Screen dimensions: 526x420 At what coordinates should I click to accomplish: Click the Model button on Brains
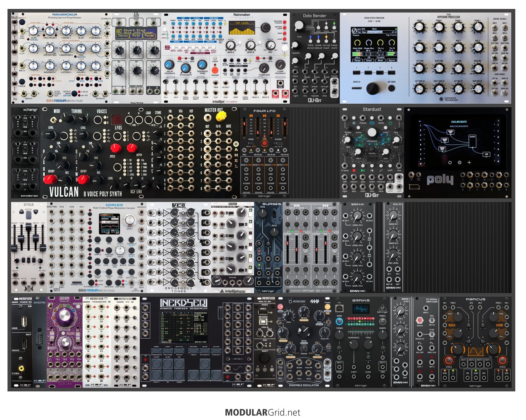click(383, 321)
